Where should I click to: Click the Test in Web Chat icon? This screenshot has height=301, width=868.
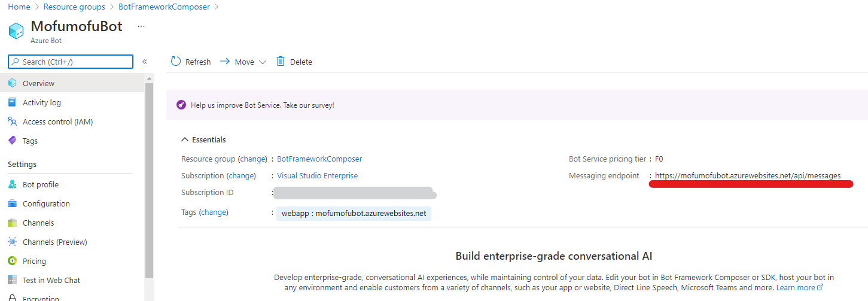click(12, 280)
